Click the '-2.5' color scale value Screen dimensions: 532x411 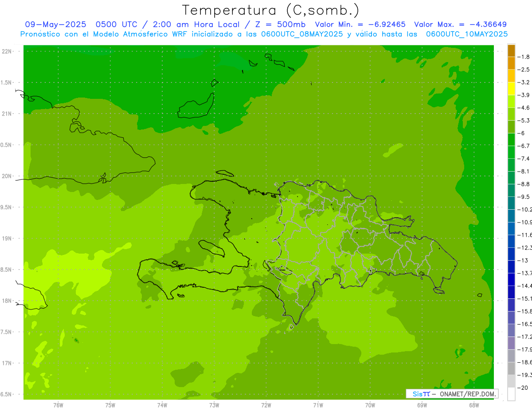(524, 70)
